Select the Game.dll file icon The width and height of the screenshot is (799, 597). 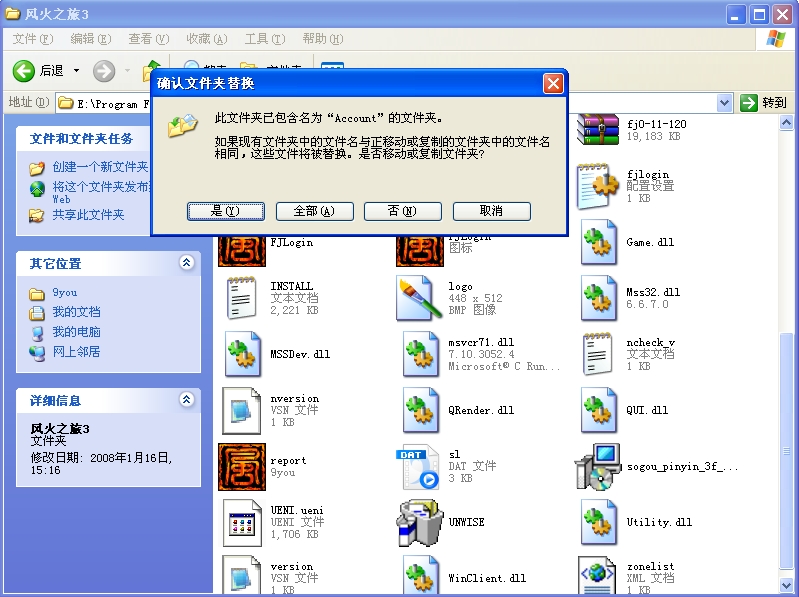coord(598,242)
